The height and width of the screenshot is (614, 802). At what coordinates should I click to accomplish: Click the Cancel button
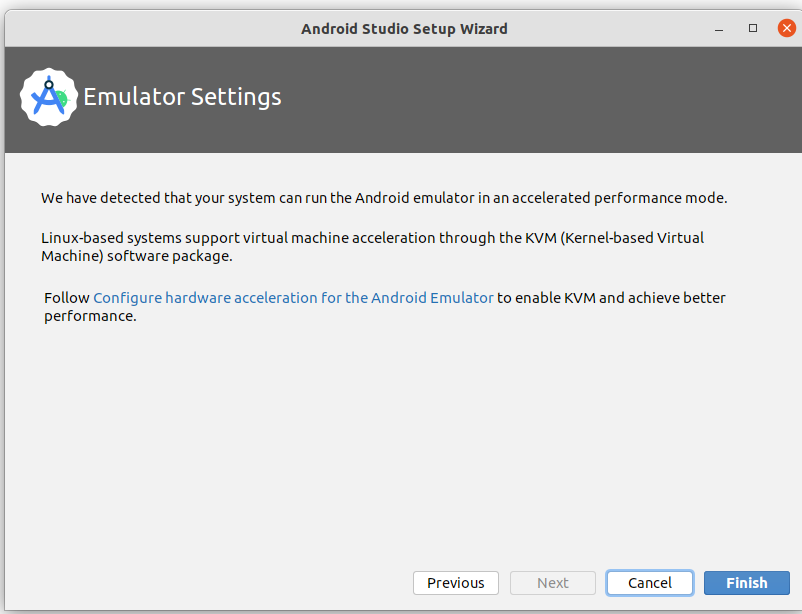tap(649, 583)
